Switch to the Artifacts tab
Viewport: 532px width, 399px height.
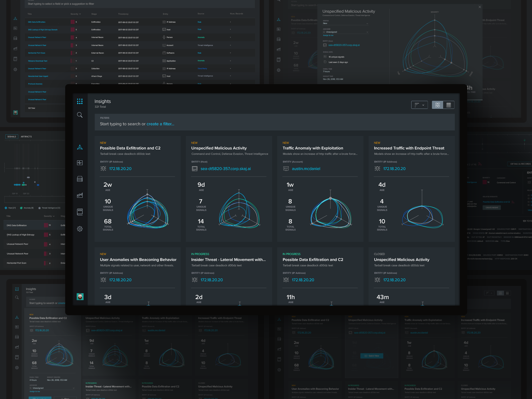(26, 137)
